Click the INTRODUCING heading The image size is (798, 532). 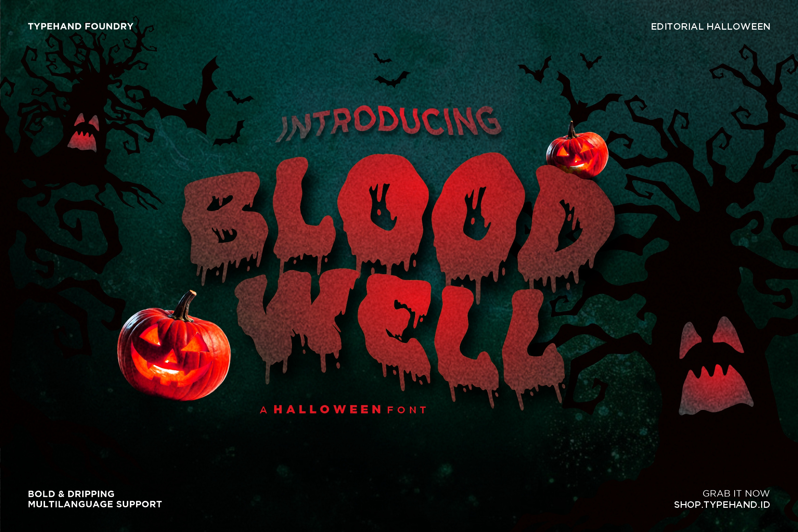click(x=389, y=123)
